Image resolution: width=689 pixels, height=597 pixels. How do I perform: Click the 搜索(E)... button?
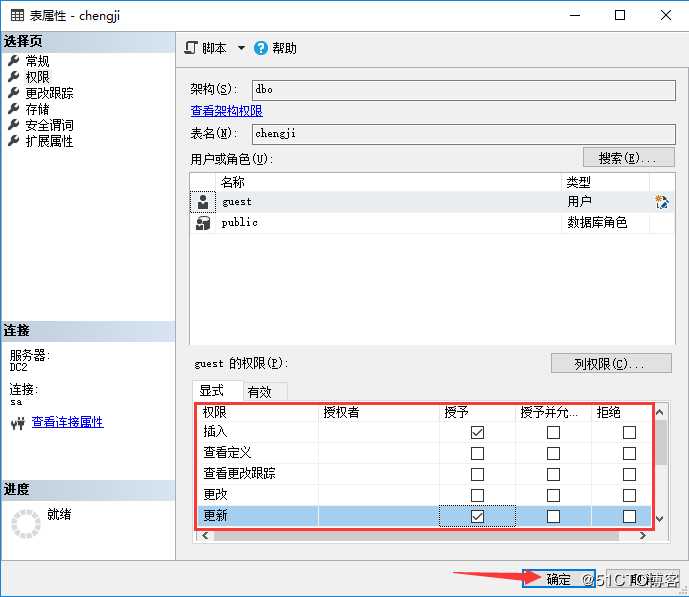pyautogui.click(x=628, y=158)
